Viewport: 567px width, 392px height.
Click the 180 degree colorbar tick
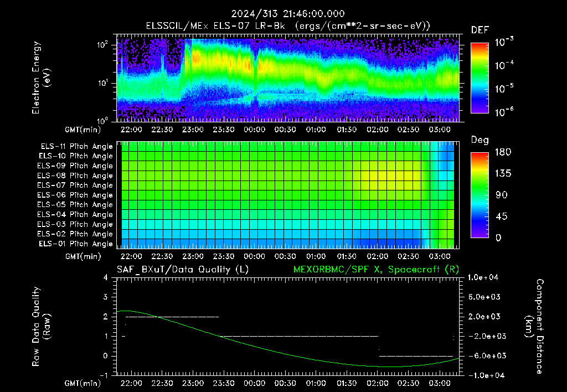tap(503, 152)
